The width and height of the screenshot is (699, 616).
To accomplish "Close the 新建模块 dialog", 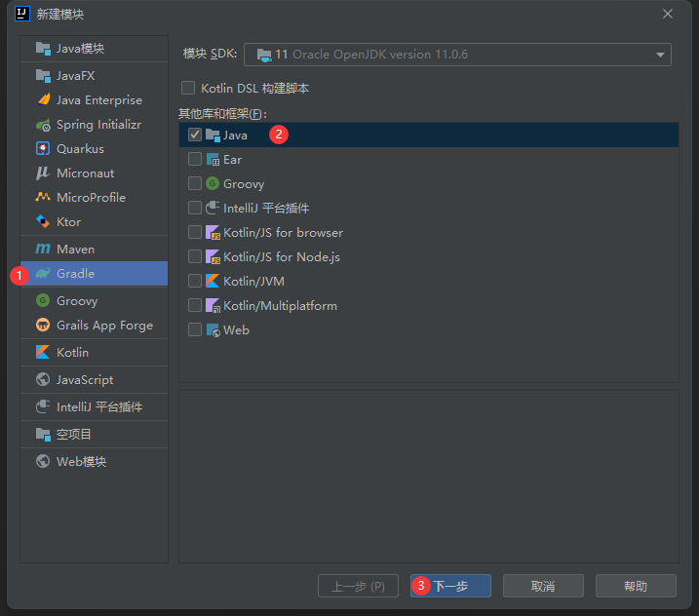I will pyautogui.click(x=668, y=14).
